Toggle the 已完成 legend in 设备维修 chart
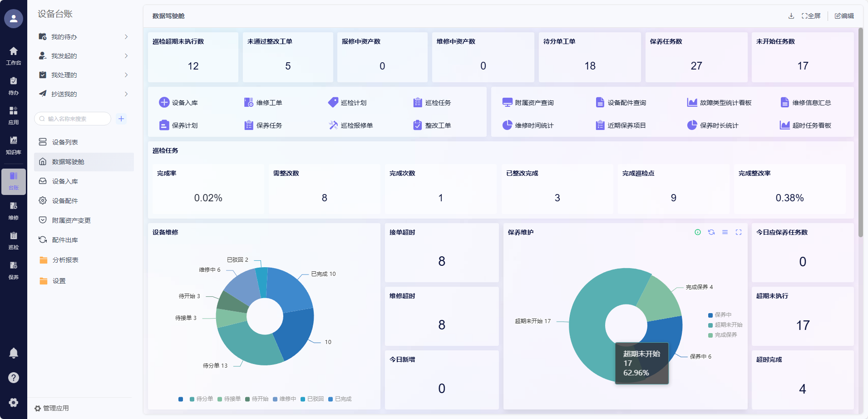The width and height of the screenshot is (868, 419). pos(340,399)
